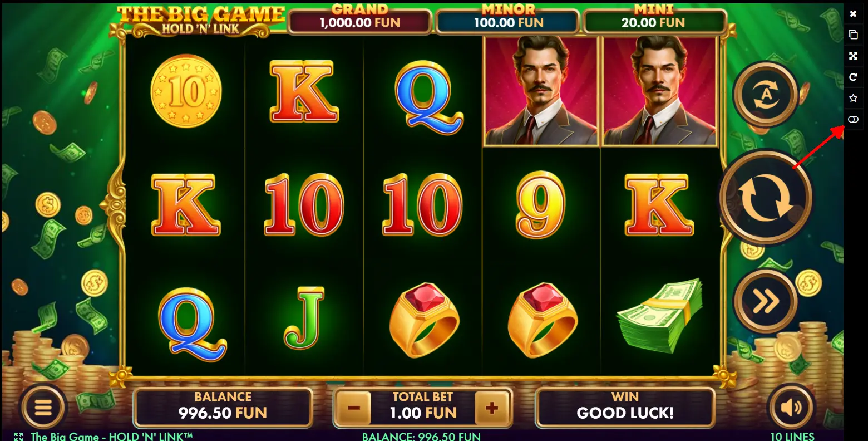Viewport: 868px width, 441px height.
Task: Decrease total bet with minus button
Action: 354,408
